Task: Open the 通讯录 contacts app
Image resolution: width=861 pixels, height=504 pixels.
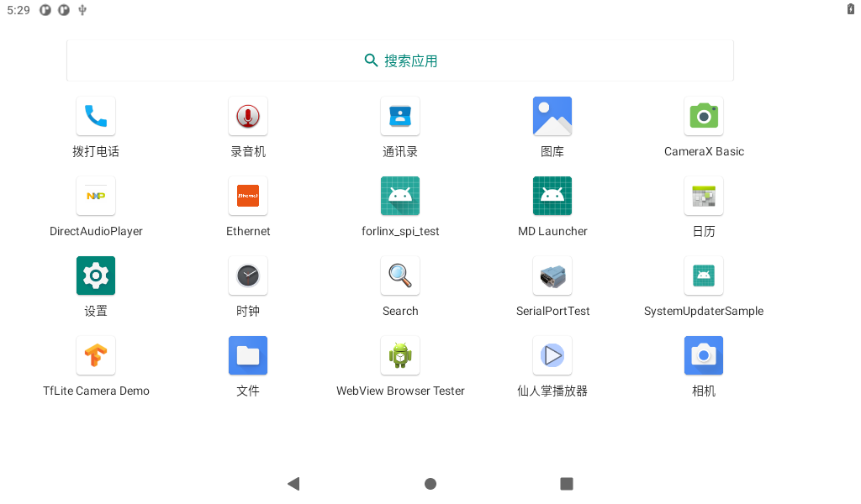Action: click(x=400, y=116)
